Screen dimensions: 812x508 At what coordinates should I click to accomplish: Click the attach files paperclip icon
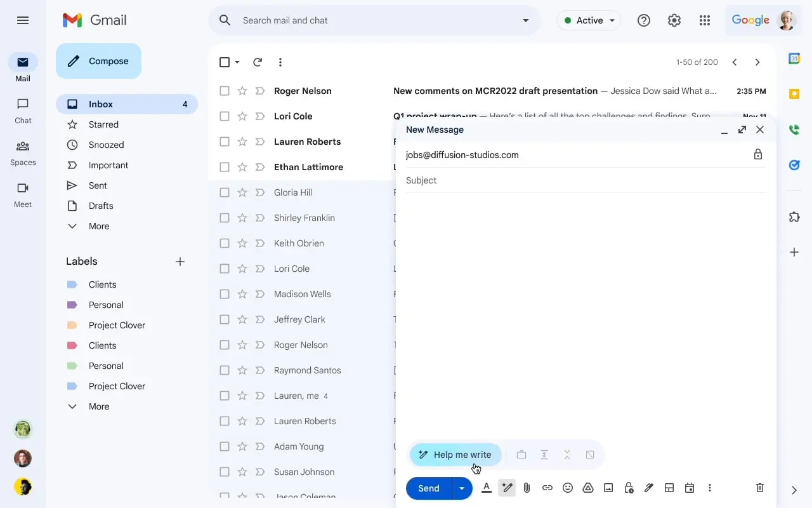click(527, 488)
